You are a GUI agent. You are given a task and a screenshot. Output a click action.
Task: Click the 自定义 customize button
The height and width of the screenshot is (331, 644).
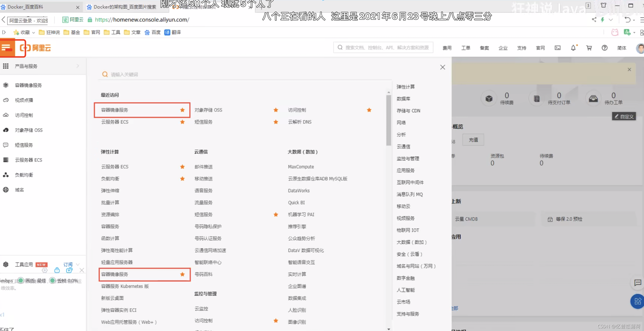click(624, 116)
